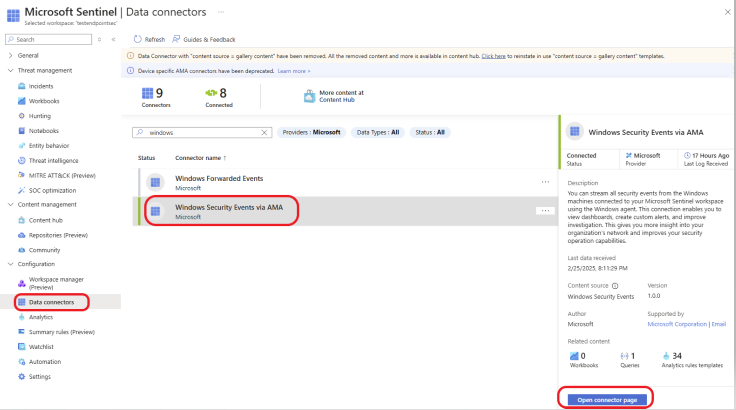This screenshot has width=736, height=410.
Task: Close the Data connectors blade
Action: (x=727, y=12)
